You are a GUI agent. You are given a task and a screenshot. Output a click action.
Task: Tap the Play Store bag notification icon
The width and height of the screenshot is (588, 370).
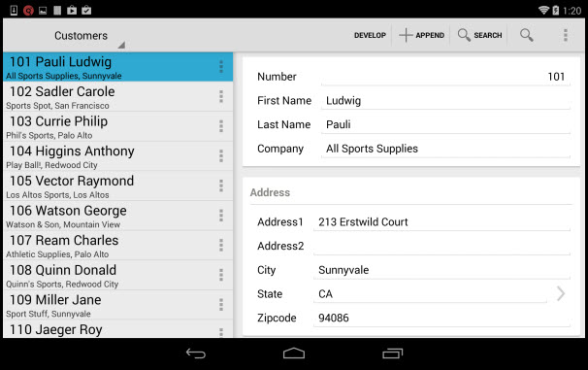[72, 10]
